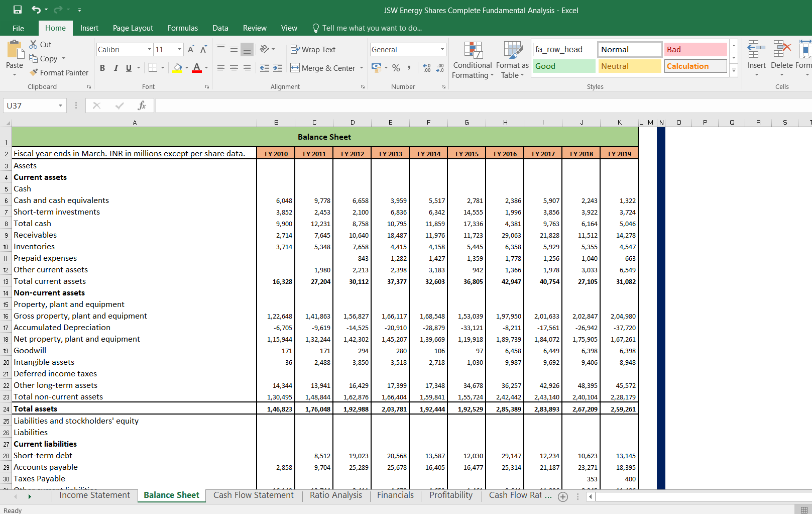Expand the Fill Color dropdown arrow
The width and height of the screenshot is (812, 514).
click(187, 68)
